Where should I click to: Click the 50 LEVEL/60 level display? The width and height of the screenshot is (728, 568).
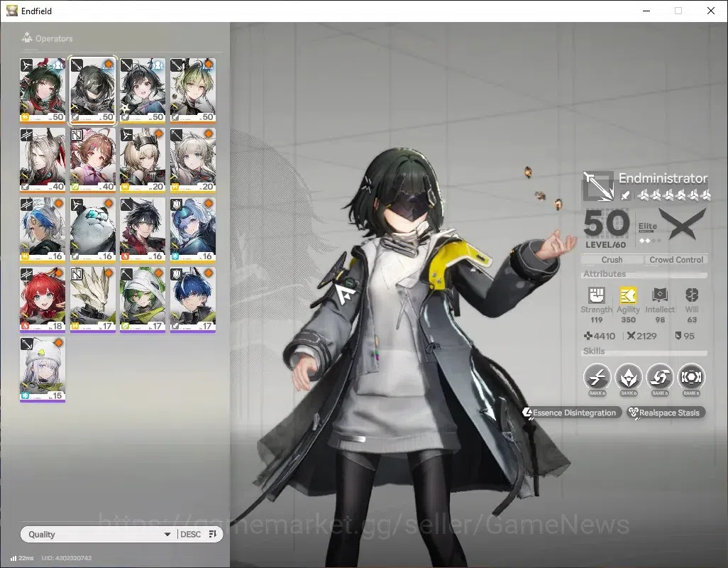tap(606, 229)
